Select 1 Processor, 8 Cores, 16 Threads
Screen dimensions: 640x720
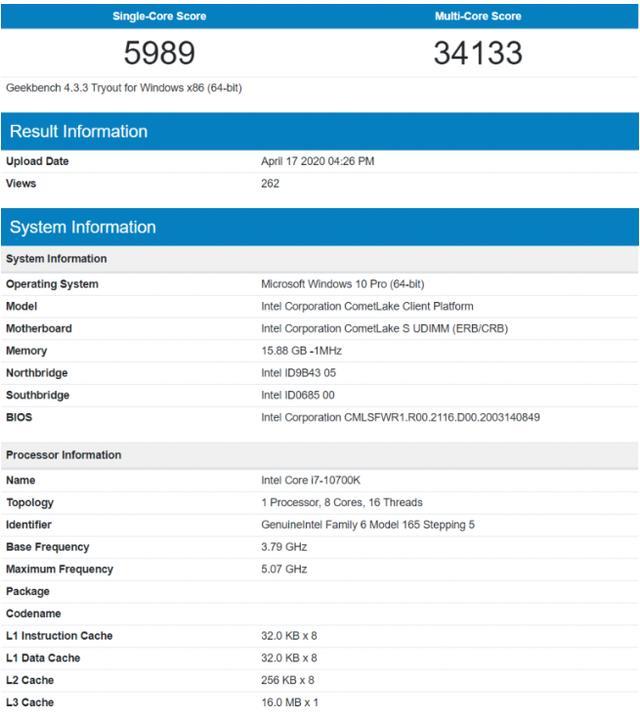click(342, 502)
